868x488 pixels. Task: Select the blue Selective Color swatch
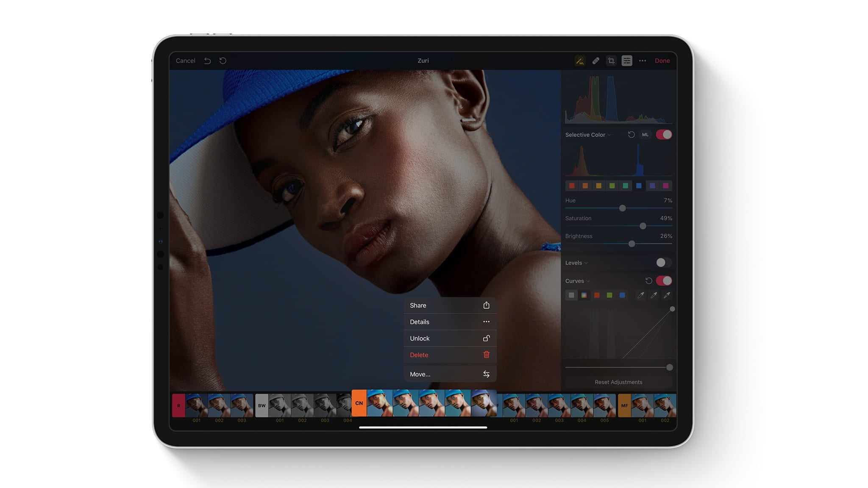coord(639,186)
